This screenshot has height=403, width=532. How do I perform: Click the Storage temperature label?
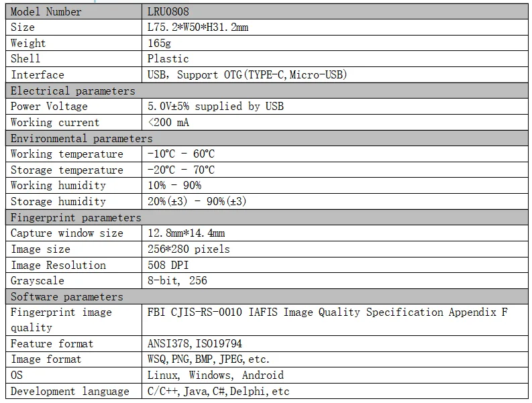click(67, 170)
